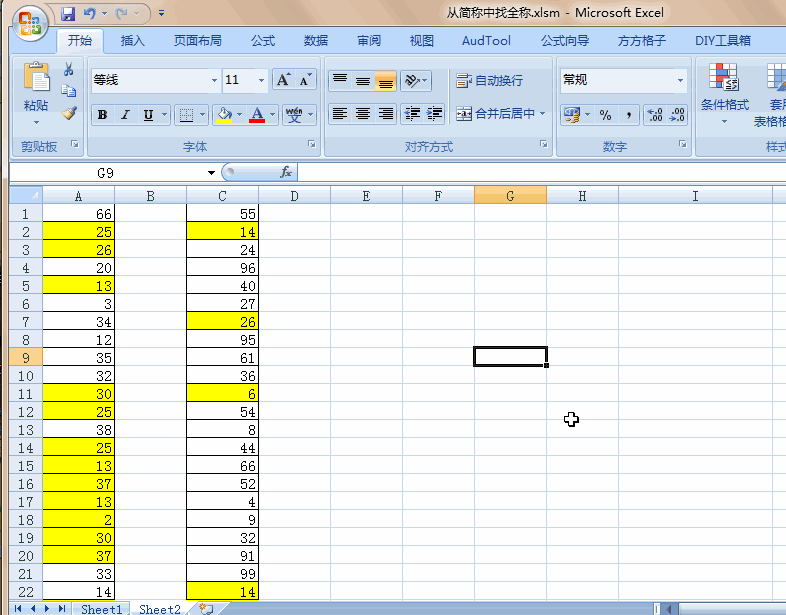The width and height of the screenshot is (786, 615).
Task: Open the Sheet1 worksheet tab
Action: 101,608
